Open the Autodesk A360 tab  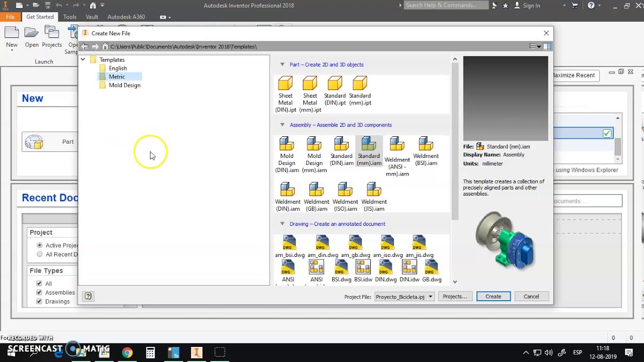(x=126, y=17)
